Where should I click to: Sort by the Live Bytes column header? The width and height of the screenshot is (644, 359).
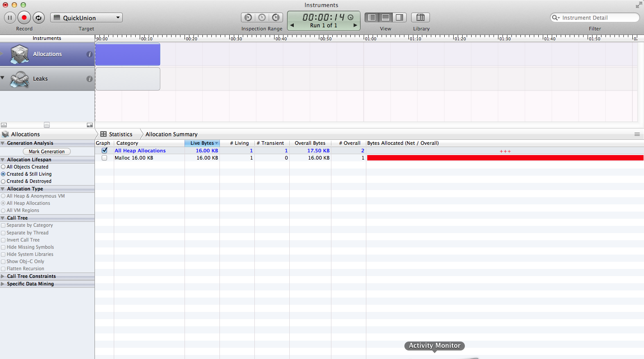202,143
